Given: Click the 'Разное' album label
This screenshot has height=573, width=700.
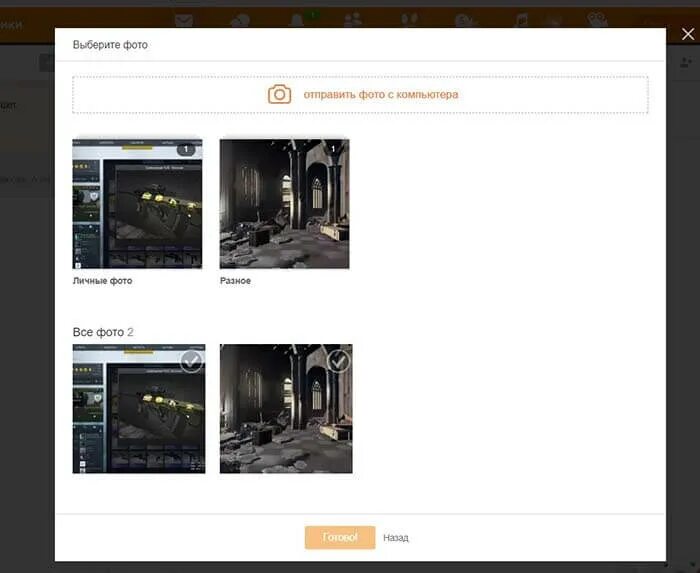Looking at the screenshot, I should point(235,281).
